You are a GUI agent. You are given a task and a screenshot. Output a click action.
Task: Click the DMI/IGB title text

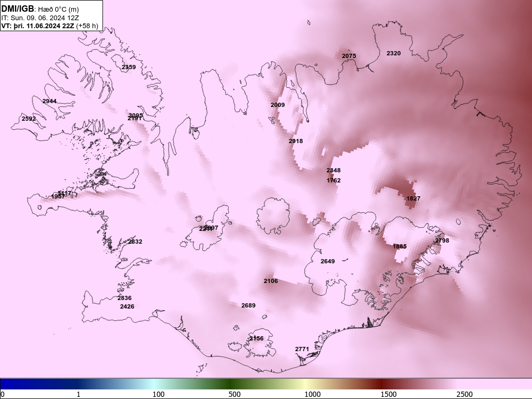(x=18, y=9)
